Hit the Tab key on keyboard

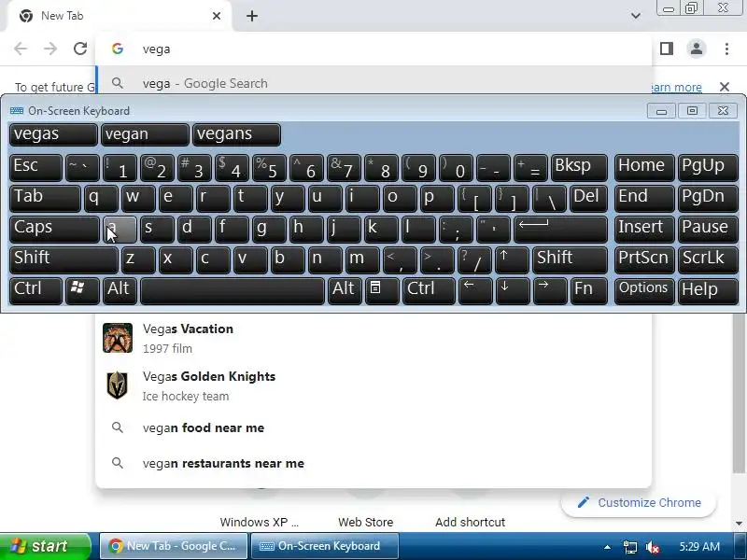45,199
